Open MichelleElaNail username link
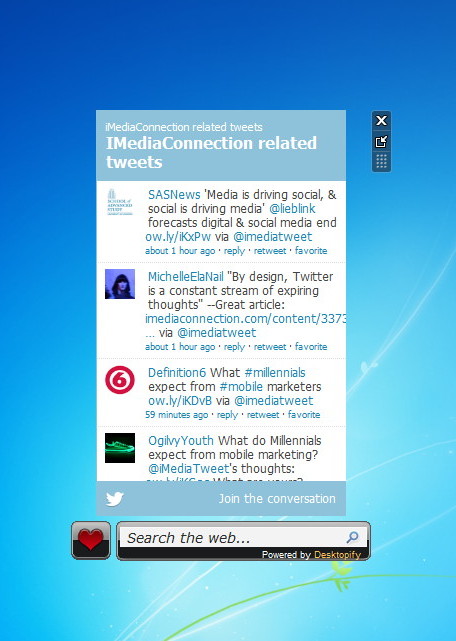Viewport: 456px width, 641px height. (186, 277)
